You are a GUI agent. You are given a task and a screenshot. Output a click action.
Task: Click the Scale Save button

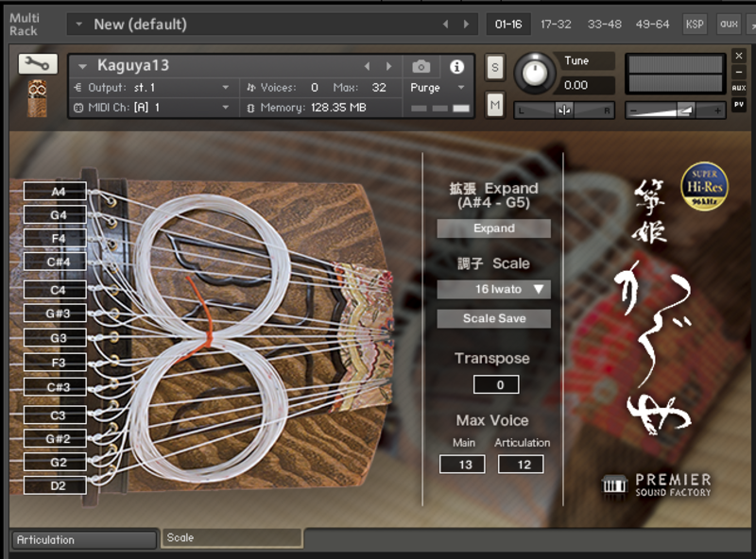(493, 318)
